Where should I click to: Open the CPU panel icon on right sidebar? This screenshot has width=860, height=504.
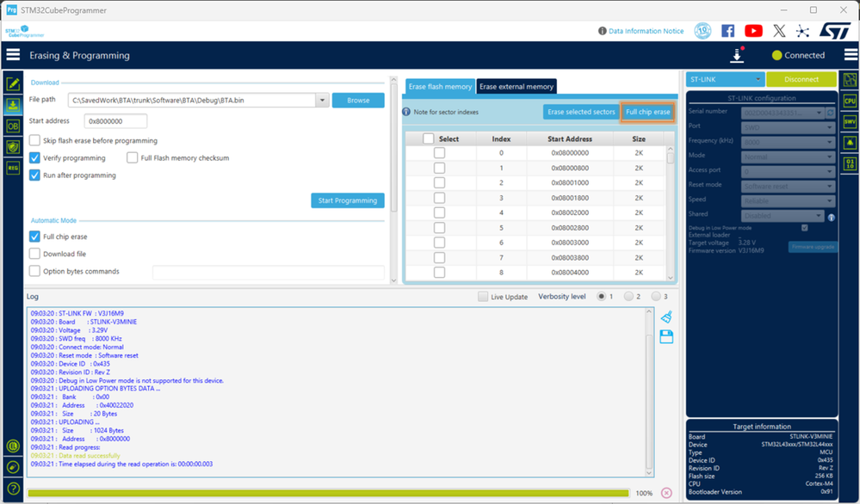[850, 101]
